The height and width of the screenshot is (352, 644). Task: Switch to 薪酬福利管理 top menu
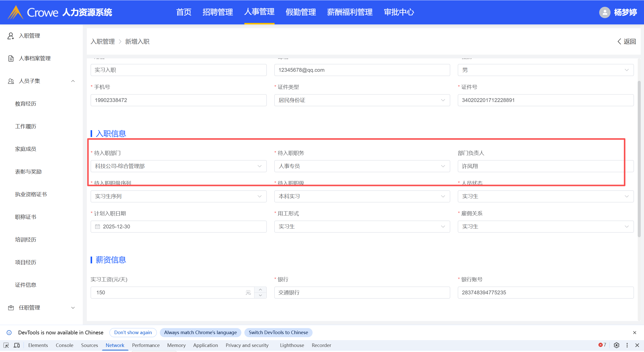coord(350,12)
